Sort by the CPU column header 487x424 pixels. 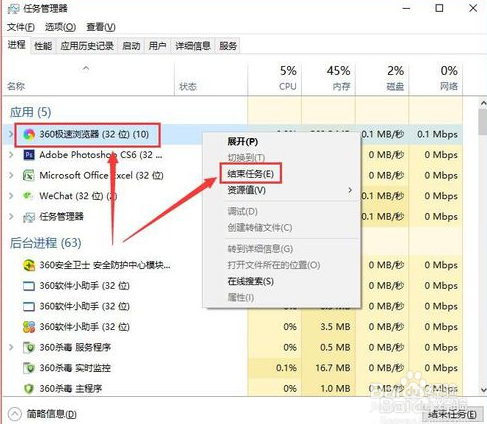point(275,79)
